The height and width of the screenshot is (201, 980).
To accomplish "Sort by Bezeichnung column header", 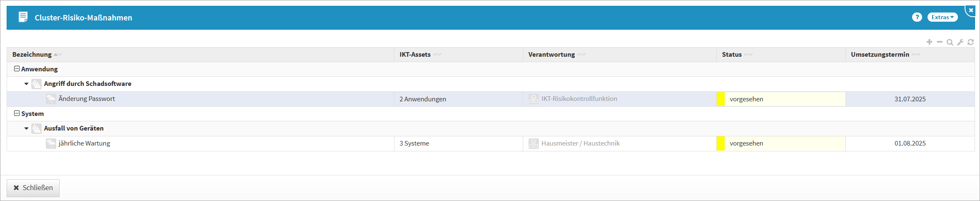I will pyautogui.click(x=32, y=55).
